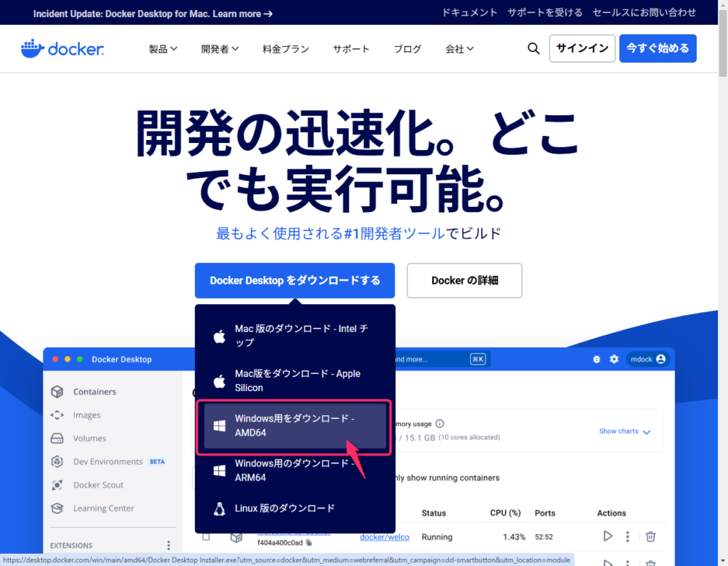Click the Volumes label in sidebar
The height and width of the screenshot is (566, 728).
pyautogui.click(x=90, y=438)
